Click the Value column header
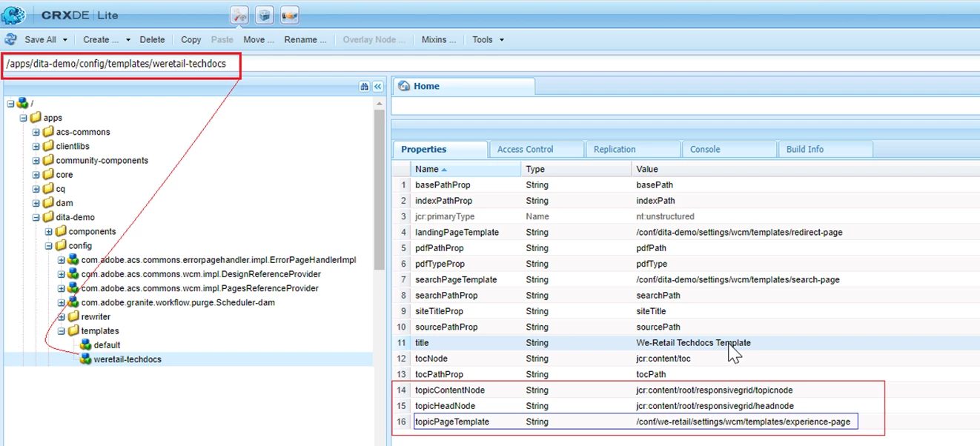This screenshot has height=446, width=980. [806, 169]
